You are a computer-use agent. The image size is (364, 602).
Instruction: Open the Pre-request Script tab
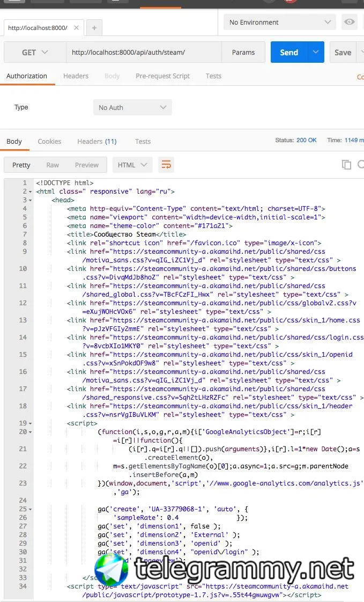162,76
